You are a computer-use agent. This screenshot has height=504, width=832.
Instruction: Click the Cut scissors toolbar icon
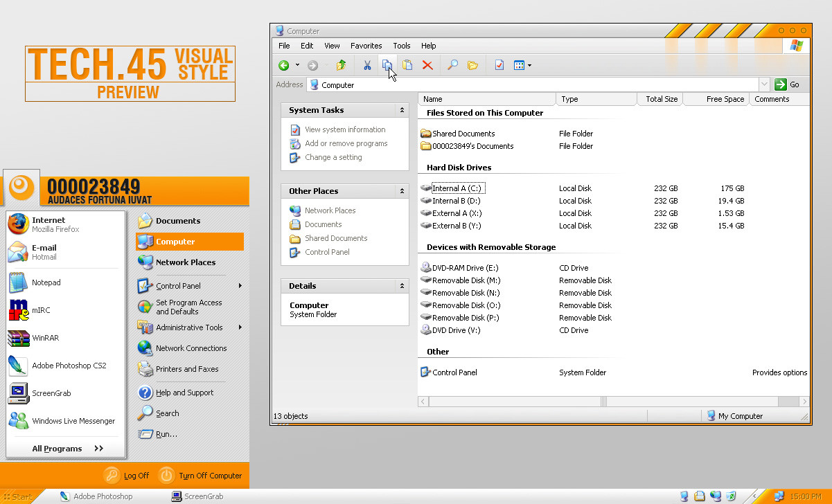(x=367, y=65)
